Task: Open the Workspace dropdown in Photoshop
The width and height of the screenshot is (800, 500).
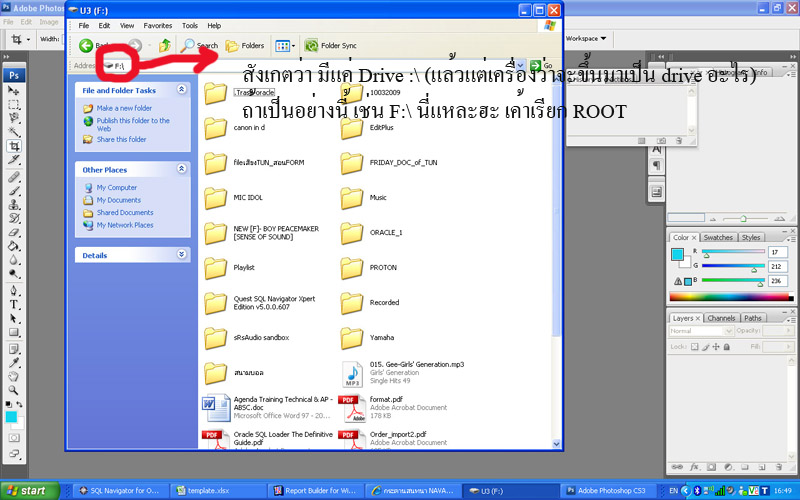Action: pyautogui.click(x=586, y=38)
